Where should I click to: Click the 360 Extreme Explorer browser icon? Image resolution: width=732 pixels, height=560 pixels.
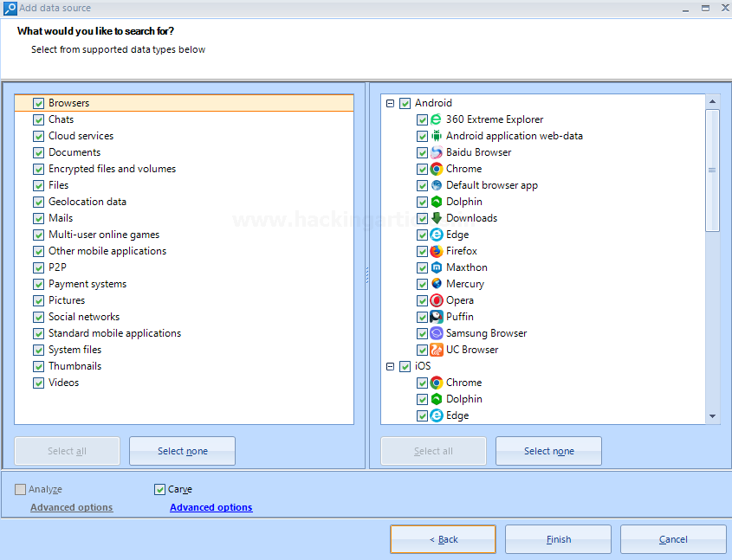pos(437,119)
